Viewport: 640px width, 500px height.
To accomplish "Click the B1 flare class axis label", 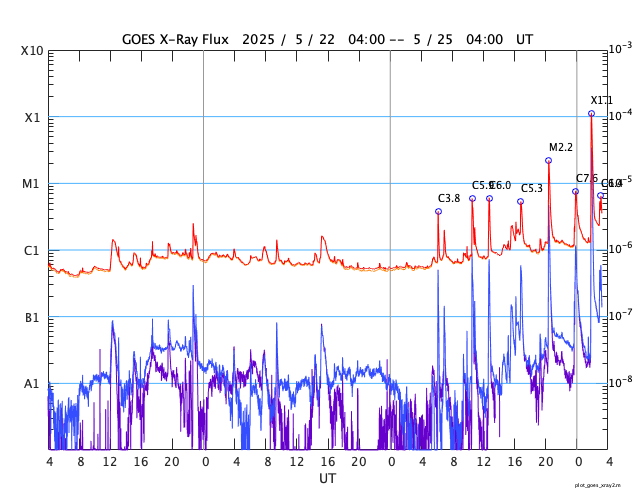I will click(32, 318).
